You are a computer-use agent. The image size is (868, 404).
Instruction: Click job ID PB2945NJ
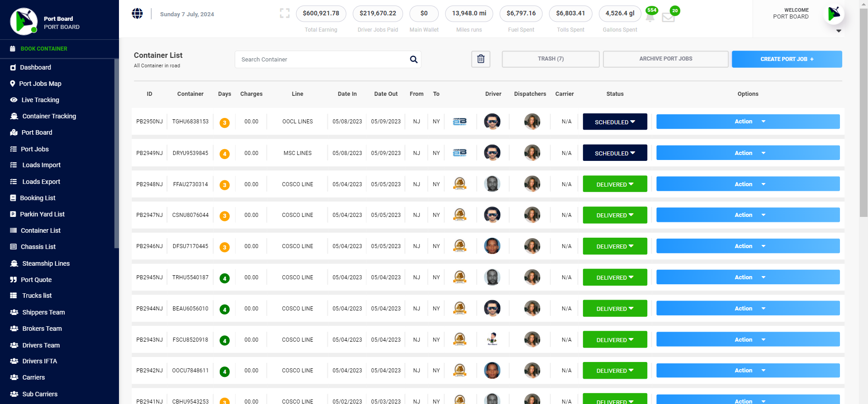click(x=149, y=277)
